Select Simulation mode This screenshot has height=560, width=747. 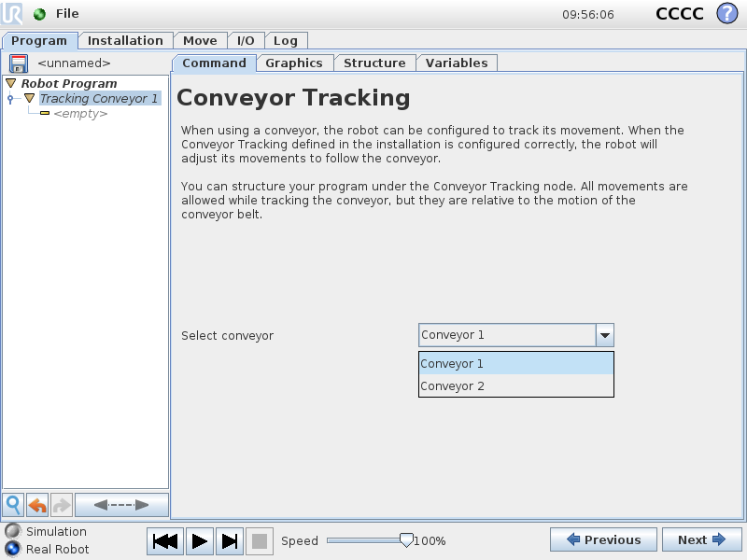[13, 531]
